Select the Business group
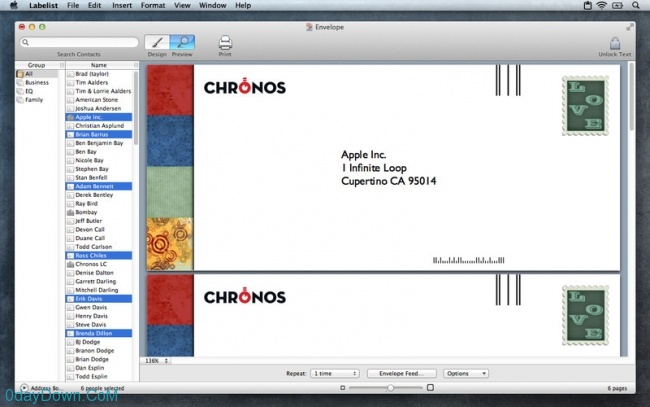Image resolution: width=650 pixels, height=407 pixels. (x=36, y=82)
